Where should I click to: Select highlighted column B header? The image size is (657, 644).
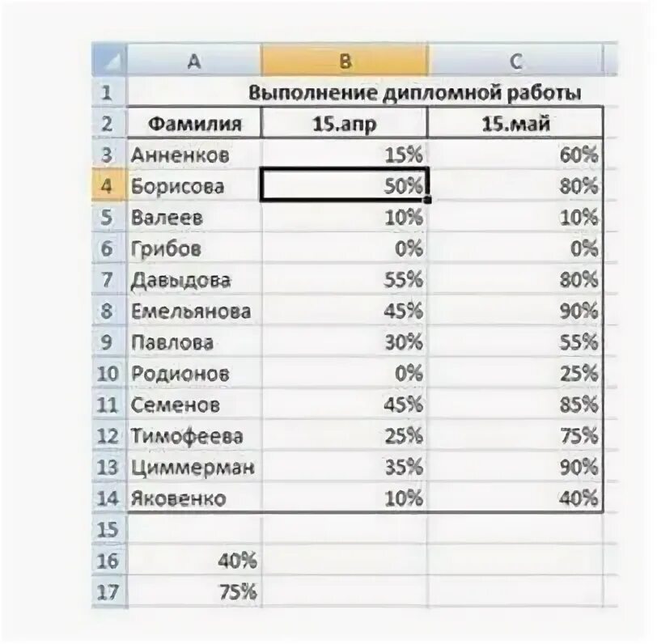(345, 61)
